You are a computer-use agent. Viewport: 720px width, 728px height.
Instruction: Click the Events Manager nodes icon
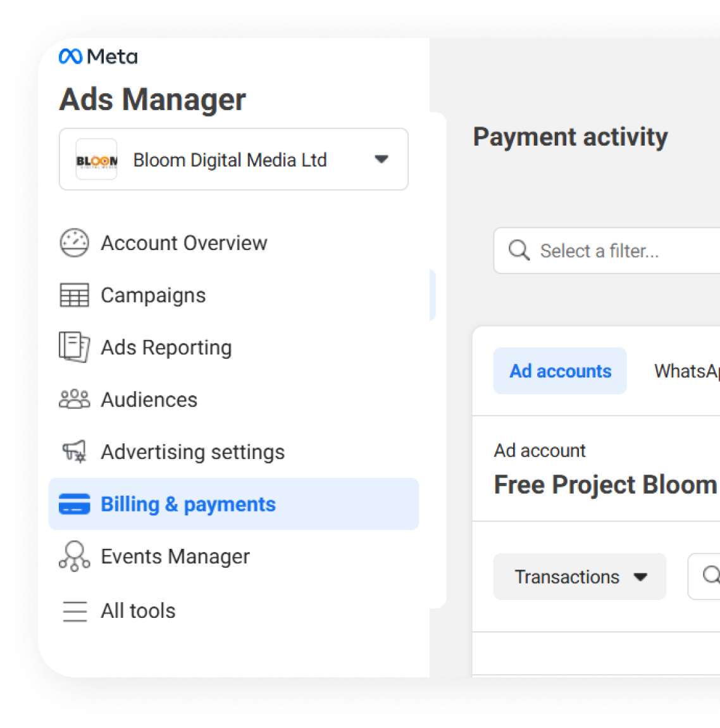pyautogui.click(x=74, y=556)
